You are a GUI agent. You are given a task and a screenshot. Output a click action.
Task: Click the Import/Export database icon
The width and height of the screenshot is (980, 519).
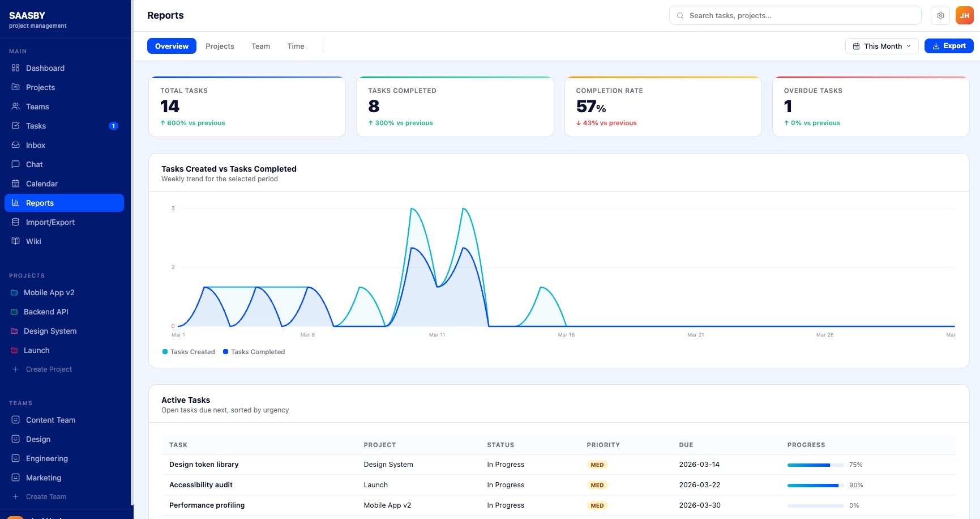click(16, 222)
